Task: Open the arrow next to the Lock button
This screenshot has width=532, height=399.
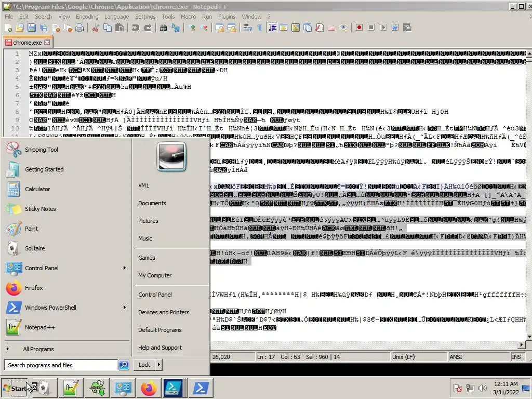Action: click(x=159, y=365)
